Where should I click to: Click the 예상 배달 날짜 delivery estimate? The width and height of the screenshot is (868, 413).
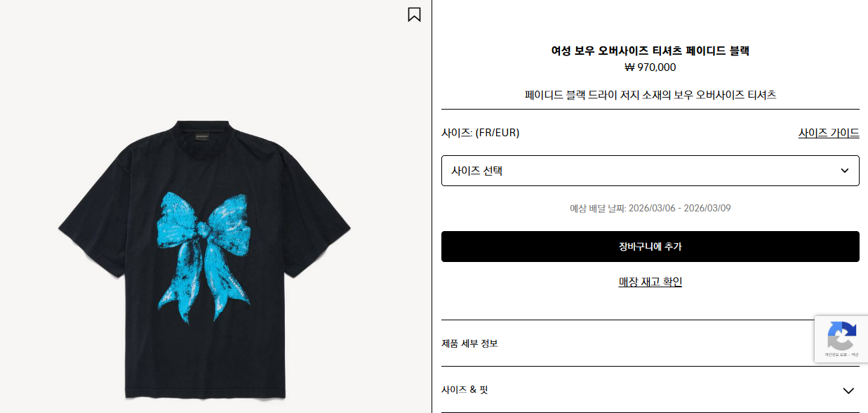[650, 208]
